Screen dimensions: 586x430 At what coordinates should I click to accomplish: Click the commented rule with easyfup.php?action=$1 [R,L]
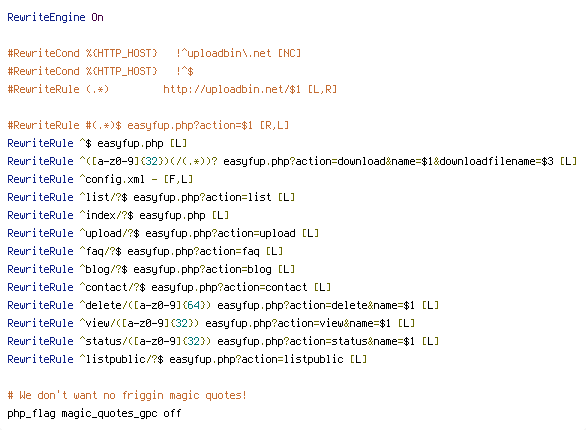148,125
